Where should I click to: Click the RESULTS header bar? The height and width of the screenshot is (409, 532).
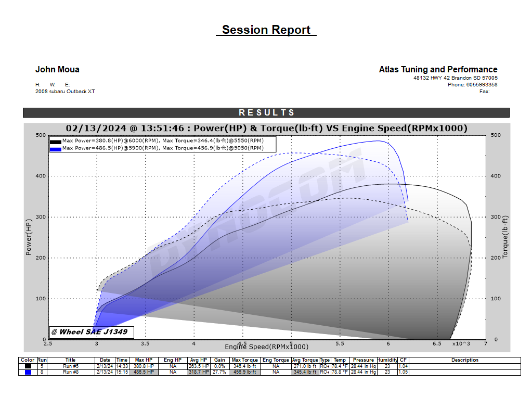coord(266,112)
